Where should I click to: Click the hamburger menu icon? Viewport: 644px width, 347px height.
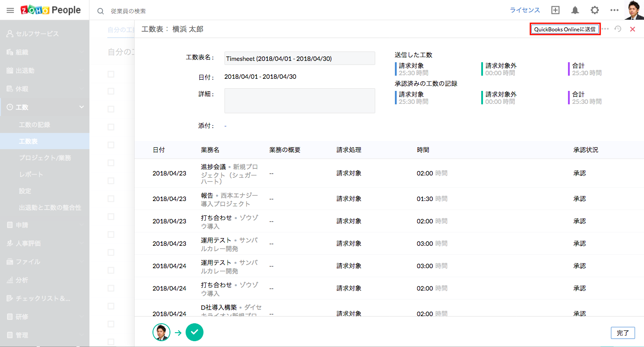10,10
